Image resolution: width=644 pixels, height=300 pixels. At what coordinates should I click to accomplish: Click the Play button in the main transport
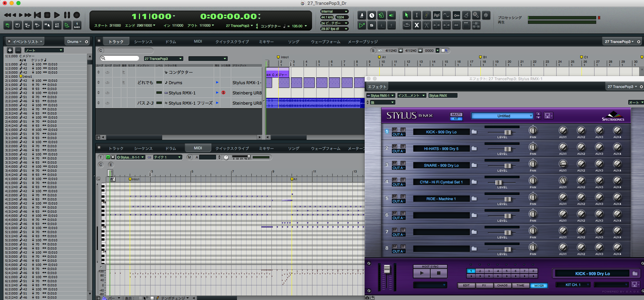tap(57, 15)
